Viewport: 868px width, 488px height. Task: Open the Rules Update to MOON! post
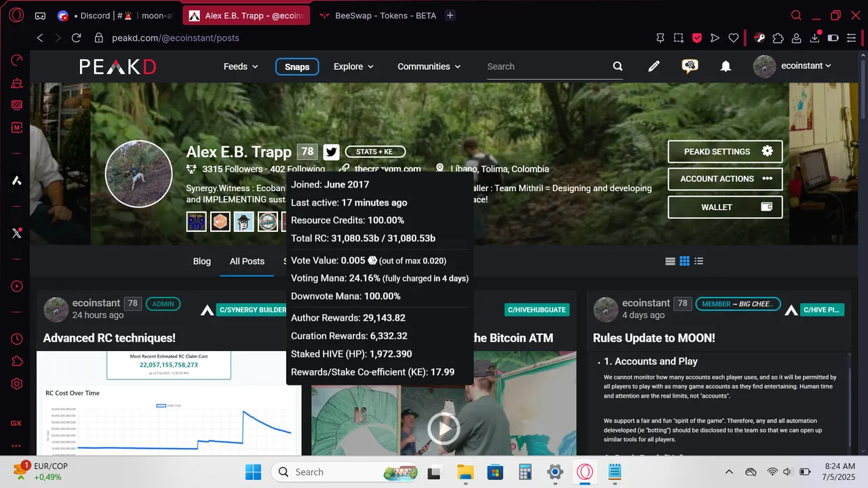654,338
